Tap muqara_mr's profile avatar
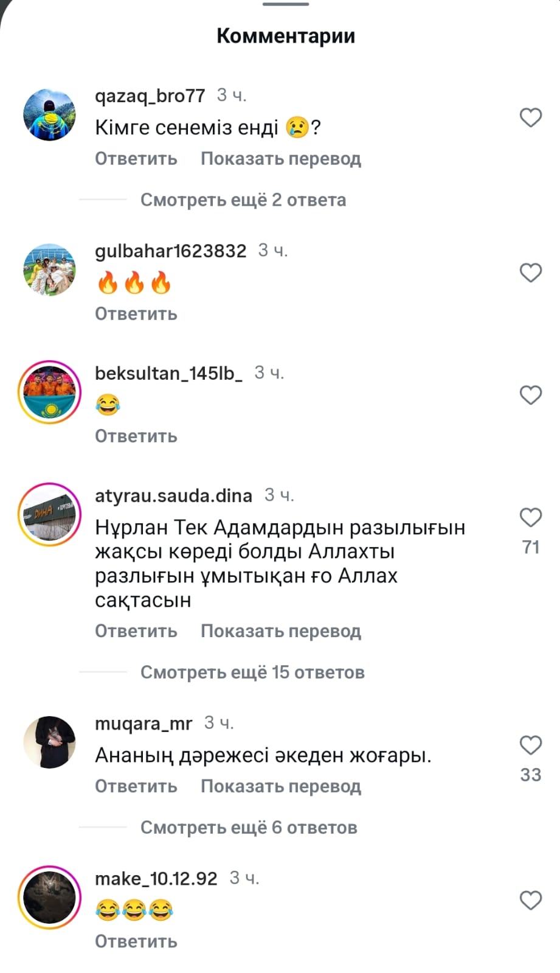 coord(49,742)
